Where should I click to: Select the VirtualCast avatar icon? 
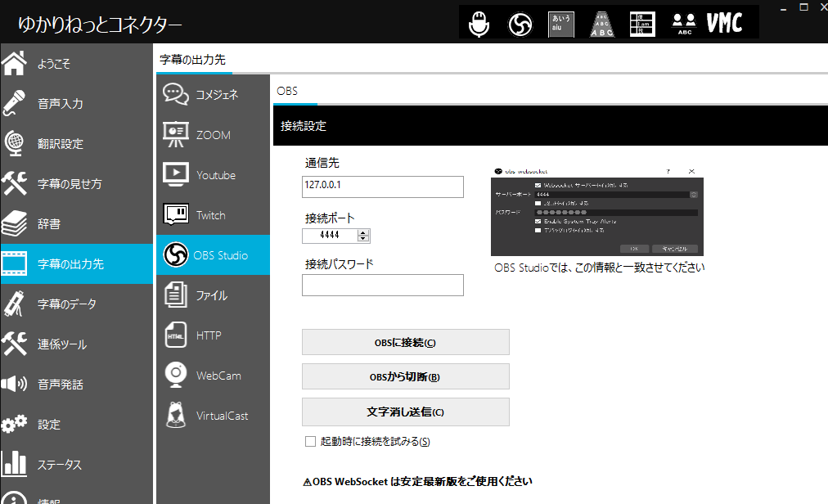(176, 416)
